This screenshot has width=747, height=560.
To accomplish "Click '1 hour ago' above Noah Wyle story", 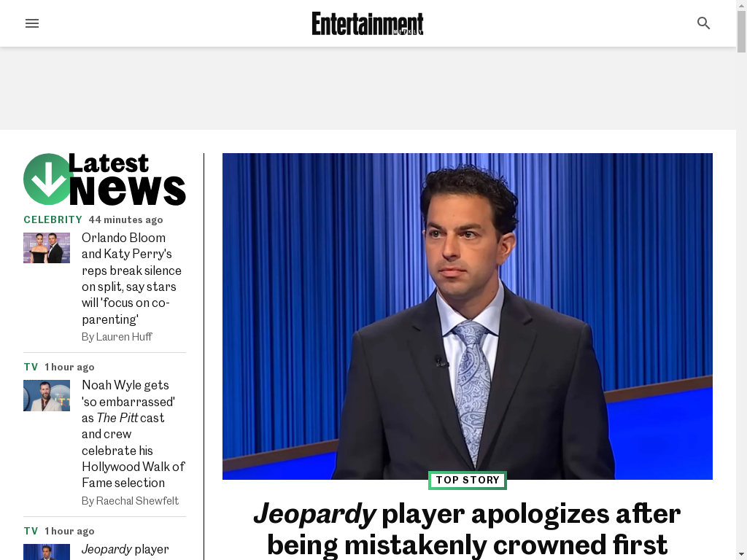I will 69,367.
